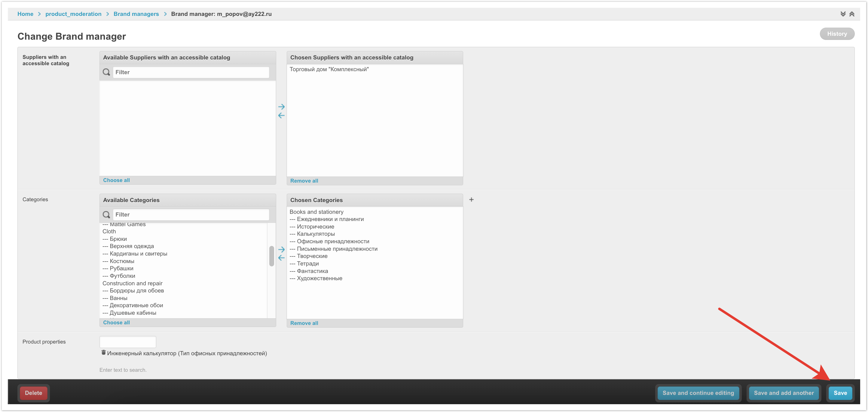Click the suppliers right-arrow choose icon
Viewport: 868px width, 412px height.
281,107
